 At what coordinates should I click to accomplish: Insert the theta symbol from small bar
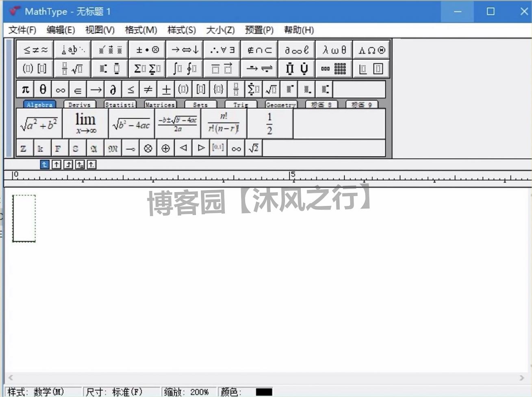(43, 89)
